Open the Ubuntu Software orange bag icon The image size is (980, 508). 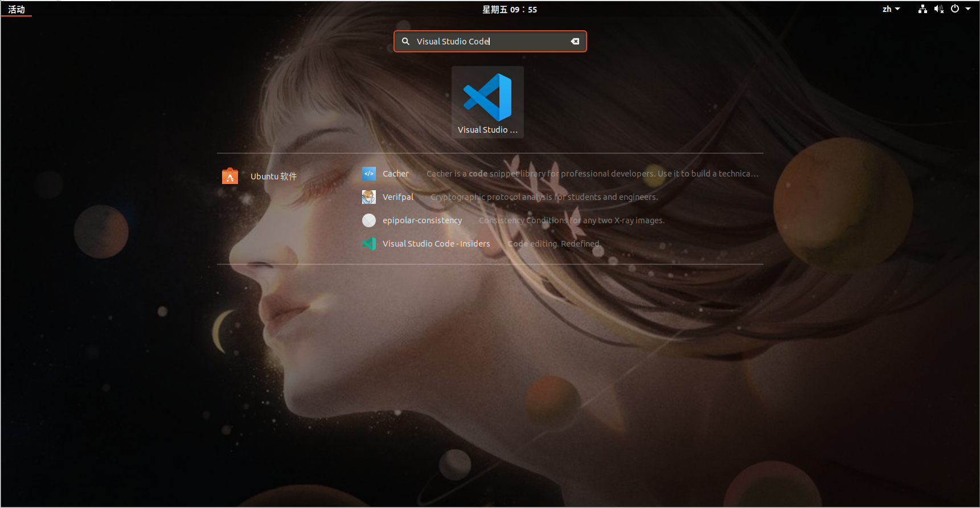pyautogui.click(x=230, y=176)
